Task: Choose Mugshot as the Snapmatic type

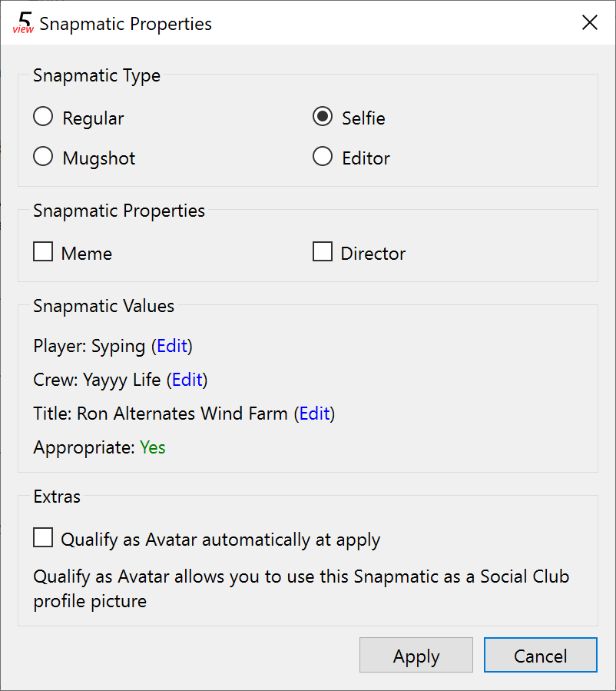Action: pyautogui.click(x=43, y=157)
